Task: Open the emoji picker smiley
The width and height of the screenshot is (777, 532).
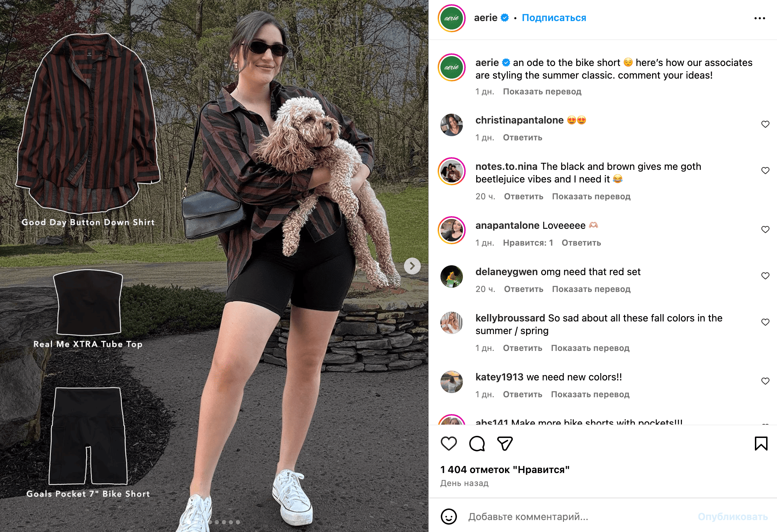Action: (x=449, y=517)
